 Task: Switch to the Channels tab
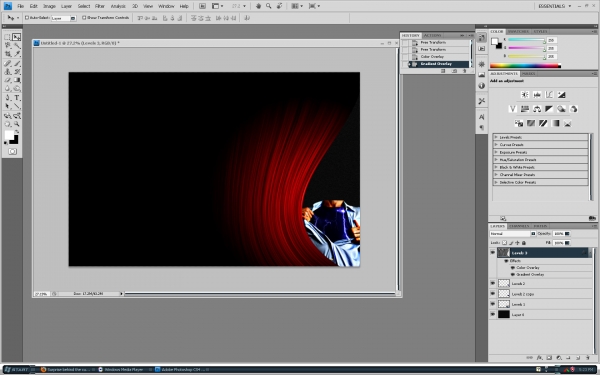tap(519, 226)
